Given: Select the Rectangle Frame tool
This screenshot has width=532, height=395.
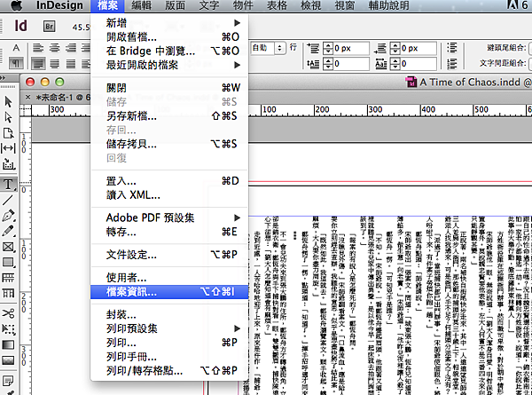Looking at the screenshot, I should click(8, 247).
